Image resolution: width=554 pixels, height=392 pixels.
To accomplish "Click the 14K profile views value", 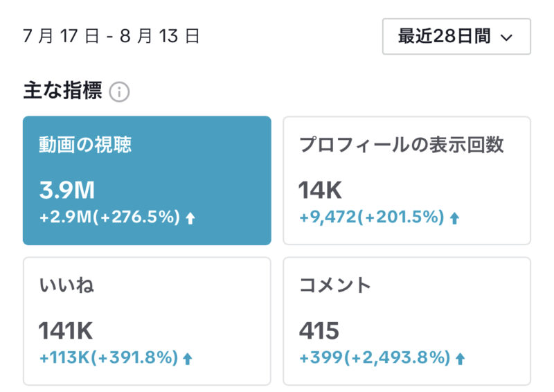I will (320, 190).
